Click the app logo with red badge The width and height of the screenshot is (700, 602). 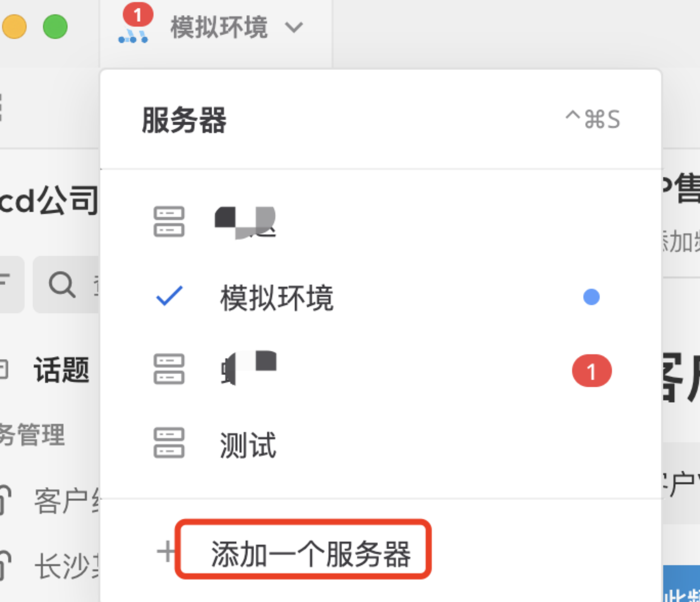(x=135, y=24)
